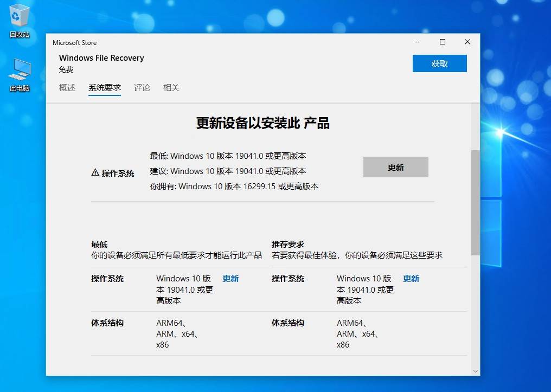The image size is (551, 392).
Task: Click the 免费 price label
Action: pos(66,70)
